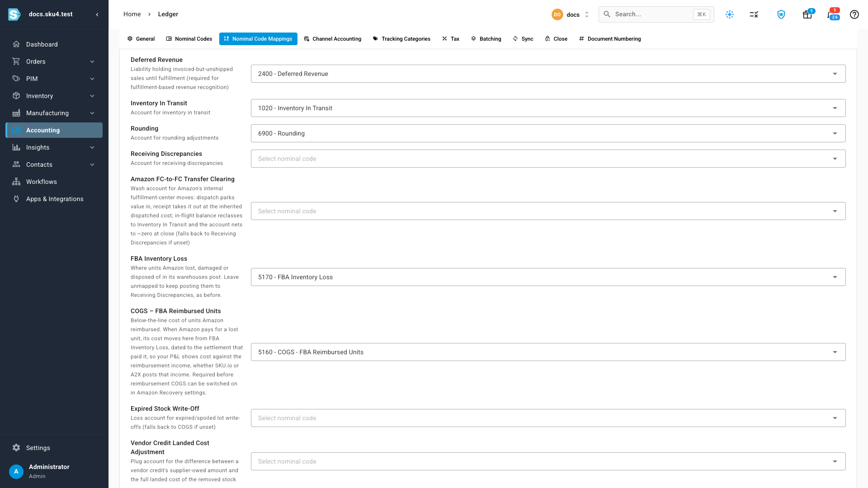
Task: Open the Inventory In Transit dropdown
Action: pos(548,108)
